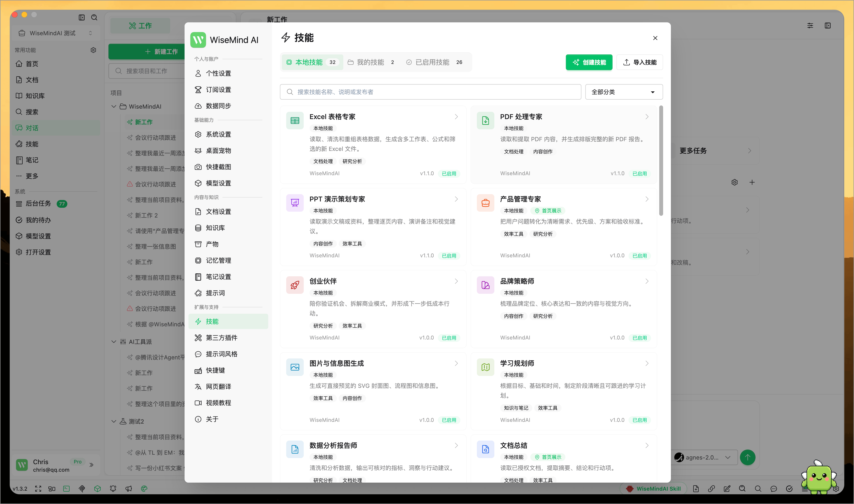
Task: Click the 搜索技能名称 search field
Action: [430, 92]
